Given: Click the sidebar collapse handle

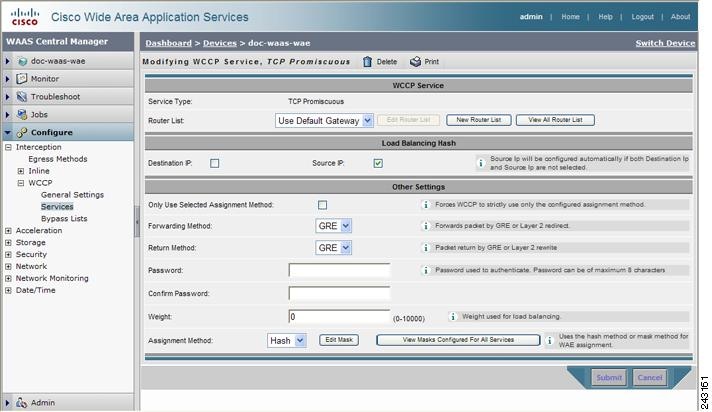Looking at the screenshot, I should [137, 222].
